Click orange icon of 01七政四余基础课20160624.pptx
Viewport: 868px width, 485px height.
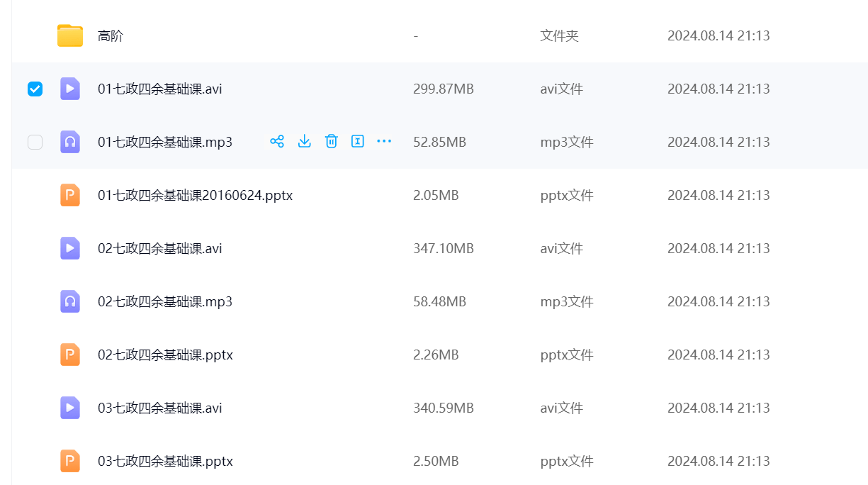coord(70,195)
